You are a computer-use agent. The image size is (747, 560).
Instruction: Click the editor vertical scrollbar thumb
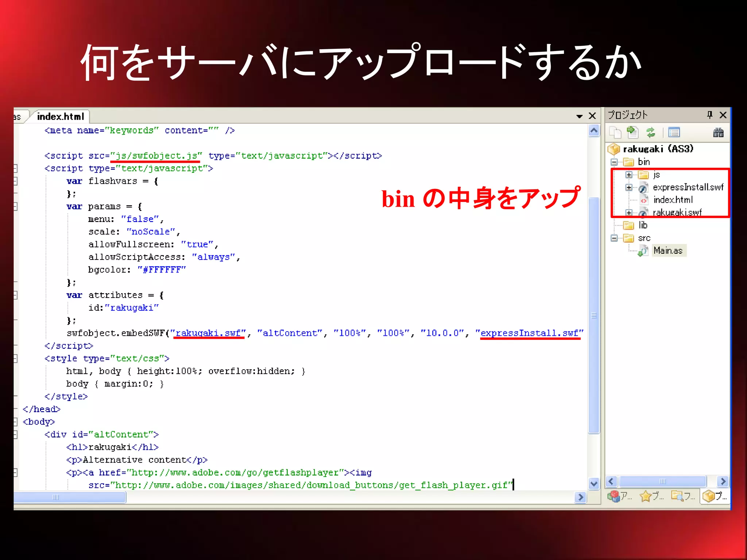click(594, 315)
